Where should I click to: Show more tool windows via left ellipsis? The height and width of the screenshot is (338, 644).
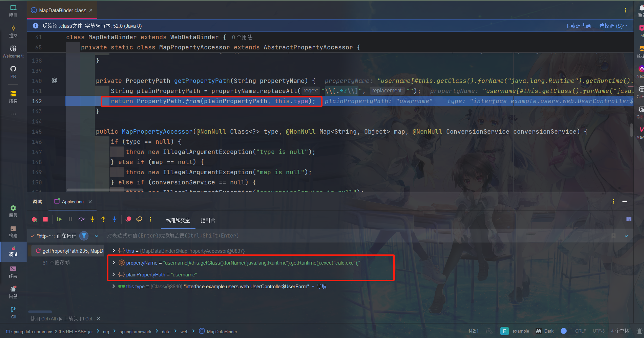pos(13,114)
